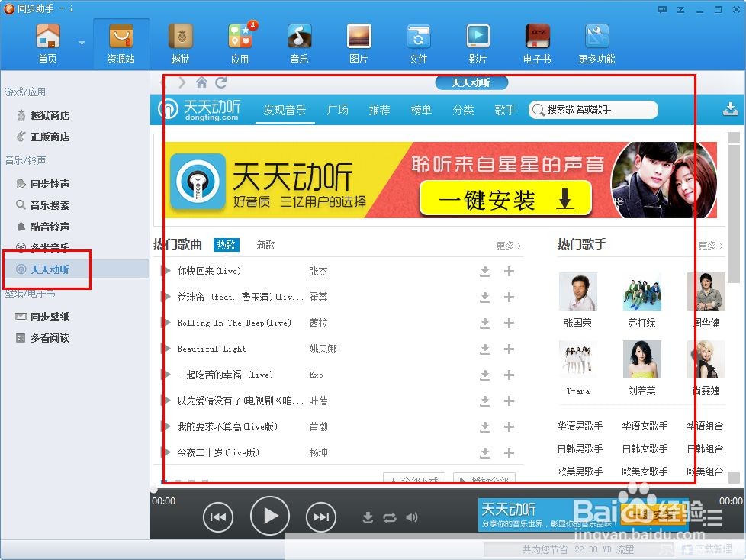The width and height of the screenshot is (746, 560).
Task: Click the 一键安装 install button
Action: pyautogui.click(x=505, y=198)
